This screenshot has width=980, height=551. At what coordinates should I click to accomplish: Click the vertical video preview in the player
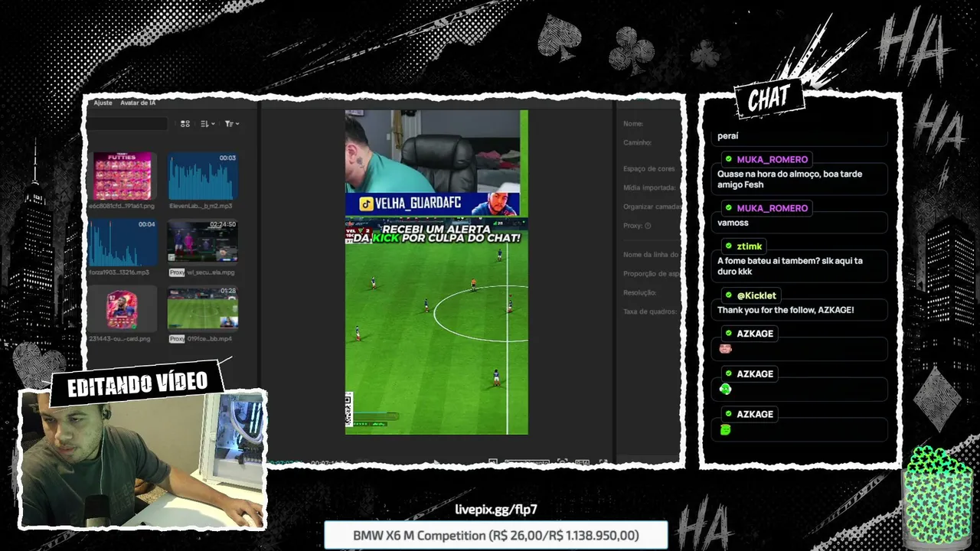click(x=436, y=272)
